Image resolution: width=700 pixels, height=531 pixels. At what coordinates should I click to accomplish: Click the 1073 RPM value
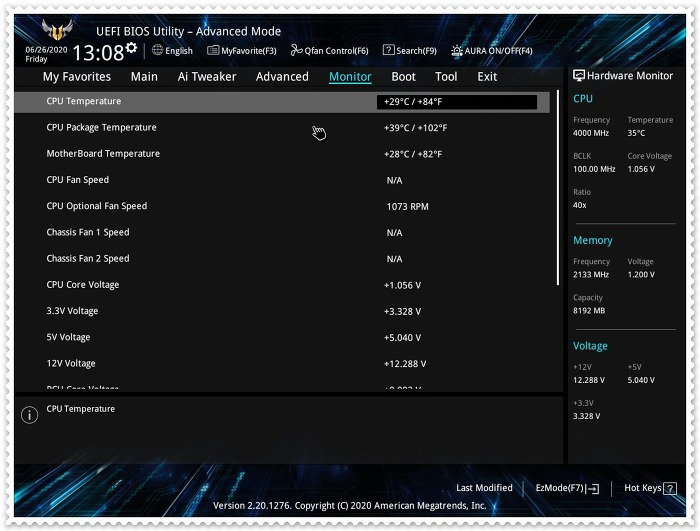(407, 207)
